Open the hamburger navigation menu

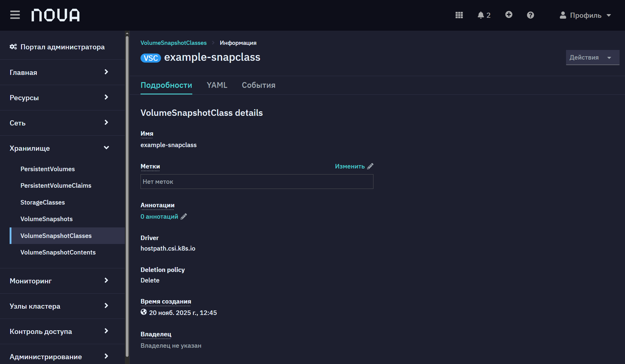(x=15, y=15)
